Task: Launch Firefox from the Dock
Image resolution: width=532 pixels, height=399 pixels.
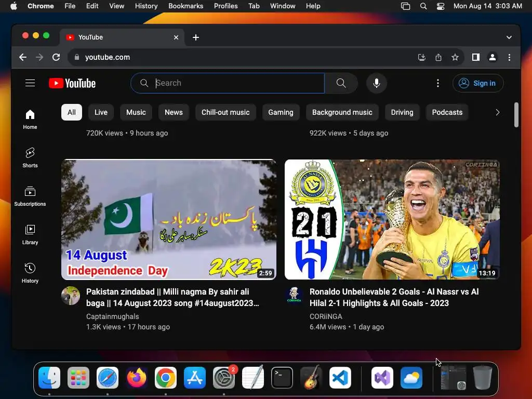Action: 137,378
